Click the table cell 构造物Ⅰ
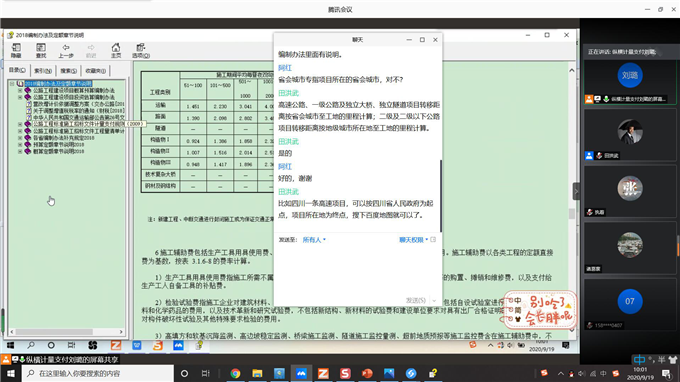The image size is (680, 382). (160, 140)
